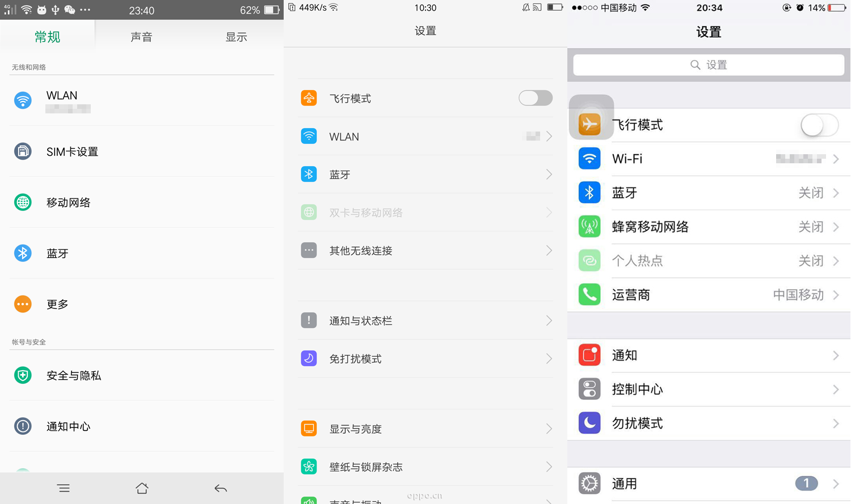The image size is (851, 504).
Task: Toggle 飞行模式 switch in right iOS phone
Action: pos(819,125)
